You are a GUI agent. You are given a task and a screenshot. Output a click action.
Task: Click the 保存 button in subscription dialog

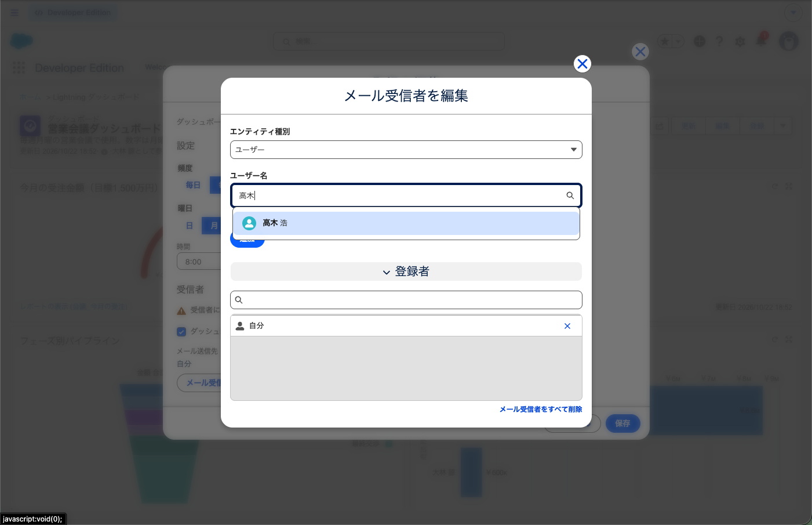pos(623,423)
